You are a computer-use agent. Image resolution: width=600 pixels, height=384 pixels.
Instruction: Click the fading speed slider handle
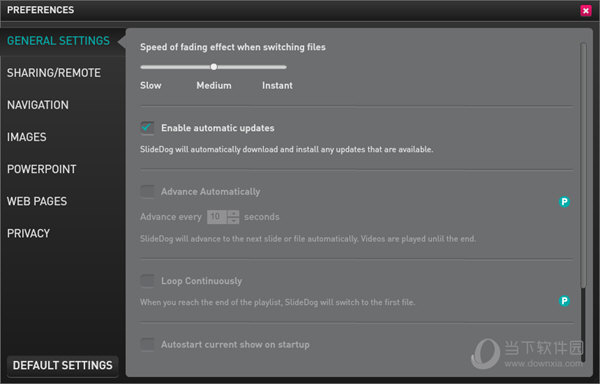click(x=214, y=67)
